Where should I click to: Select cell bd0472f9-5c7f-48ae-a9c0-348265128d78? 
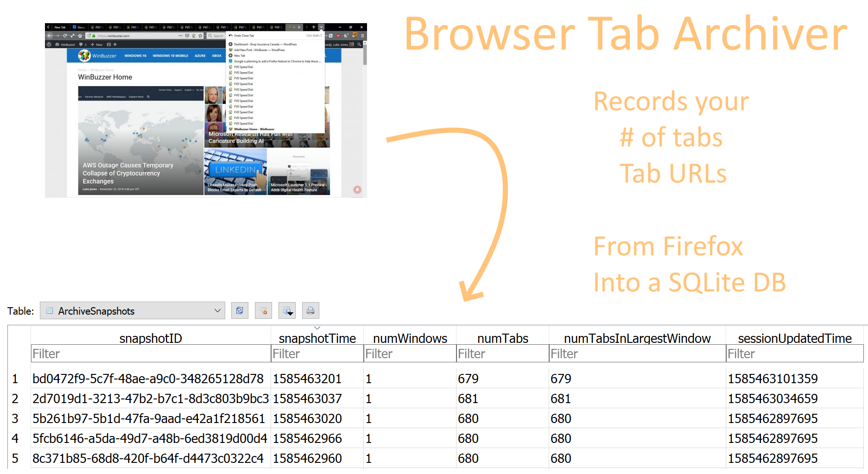coord(151,379)
